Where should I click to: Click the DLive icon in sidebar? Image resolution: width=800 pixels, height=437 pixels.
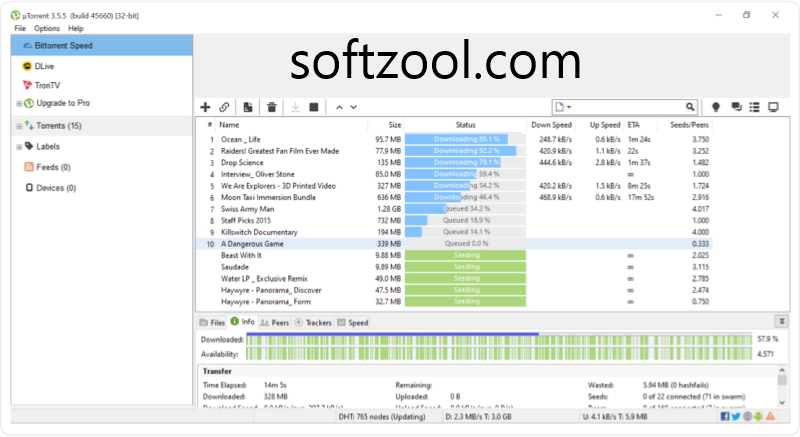coord(27,66)
